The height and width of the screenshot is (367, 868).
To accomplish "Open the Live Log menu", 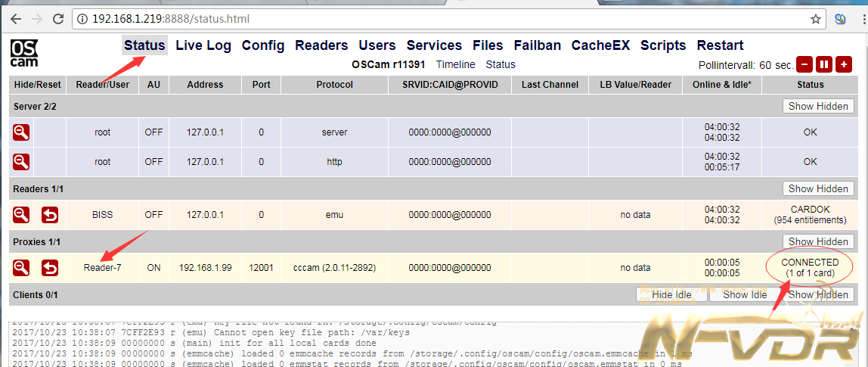I will 203,45.
